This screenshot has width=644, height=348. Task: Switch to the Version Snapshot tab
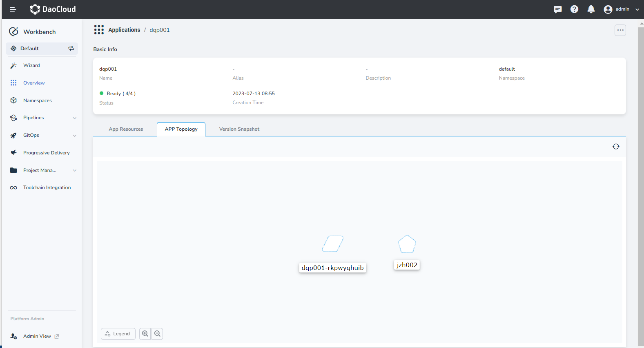(239, 129)
